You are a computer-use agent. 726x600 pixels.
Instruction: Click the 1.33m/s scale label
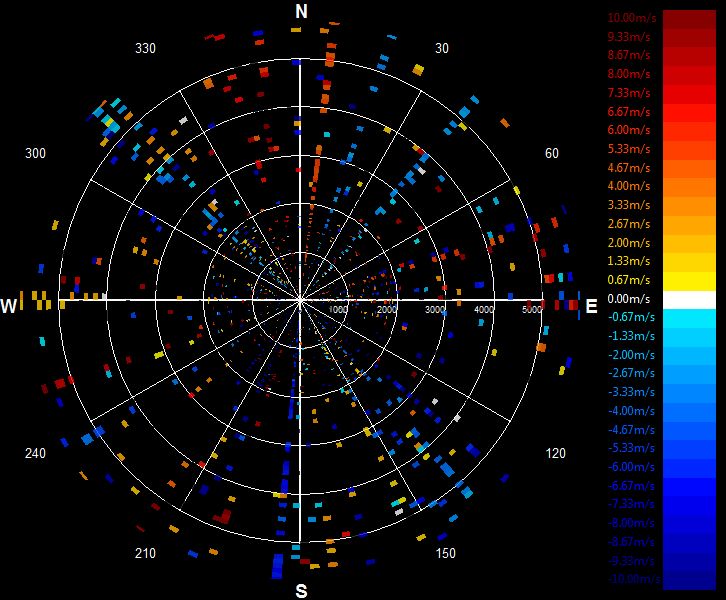(x=629, y=261)
